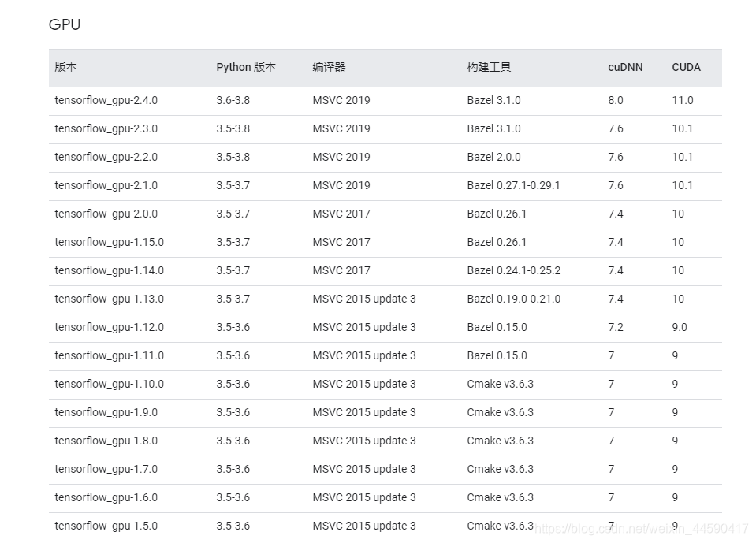
Task: Click Bazel 3.1.0 in the tensorflow_gpu-2.3.0 row
Action: coord(493,129)
